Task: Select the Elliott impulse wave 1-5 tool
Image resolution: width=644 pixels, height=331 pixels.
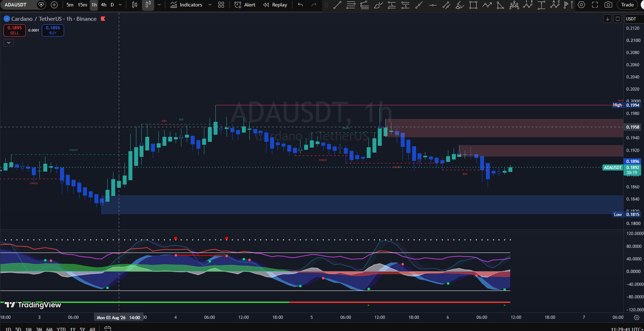Action: coord(528,5)
